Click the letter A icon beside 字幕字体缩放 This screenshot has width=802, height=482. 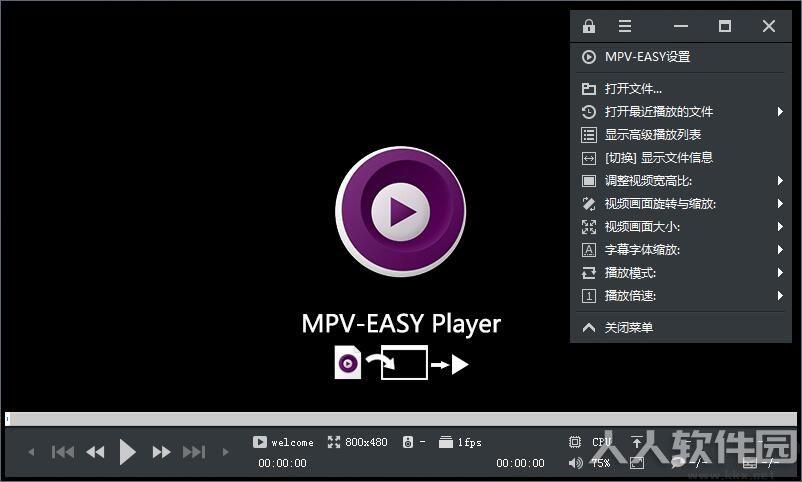(589, 250)
